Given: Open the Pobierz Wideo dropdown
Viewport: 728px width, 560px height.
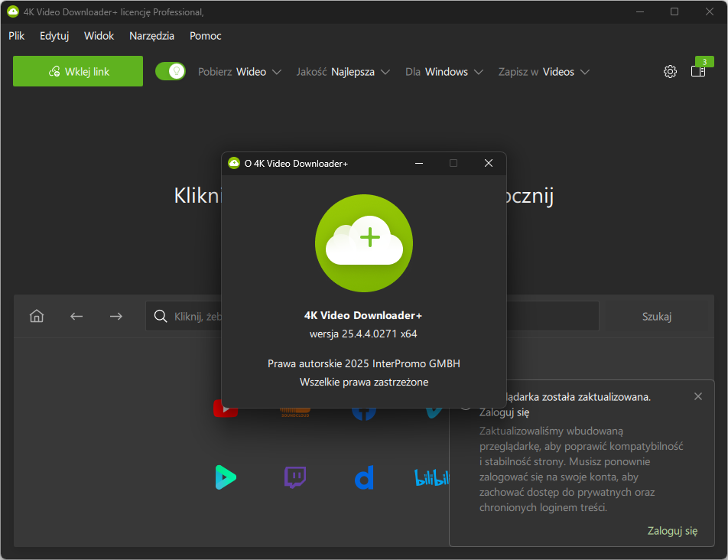Looking at the screenshot, I should point(239,72).
